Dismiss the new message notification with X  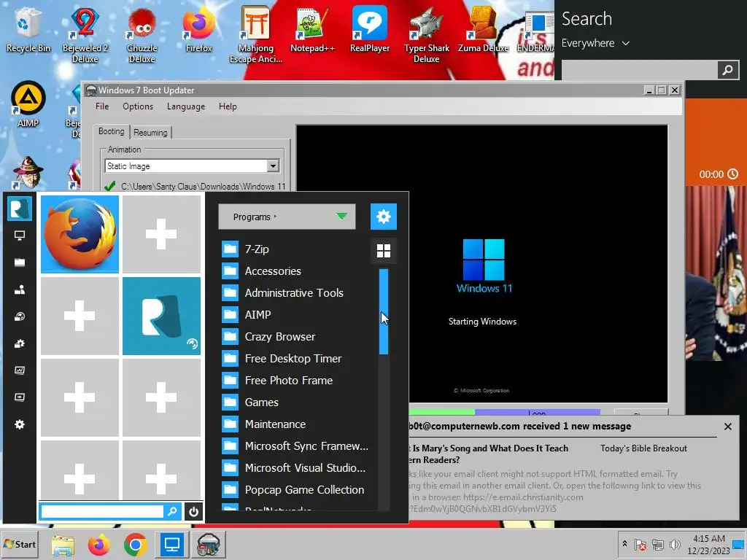728,427
